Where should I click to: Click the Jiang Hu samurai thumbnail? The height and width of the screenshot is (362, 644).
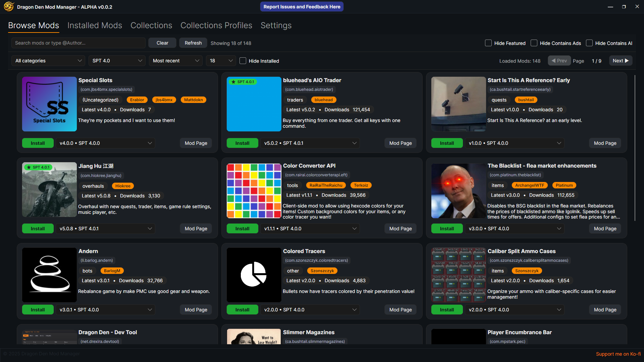(x=49, y=190)
